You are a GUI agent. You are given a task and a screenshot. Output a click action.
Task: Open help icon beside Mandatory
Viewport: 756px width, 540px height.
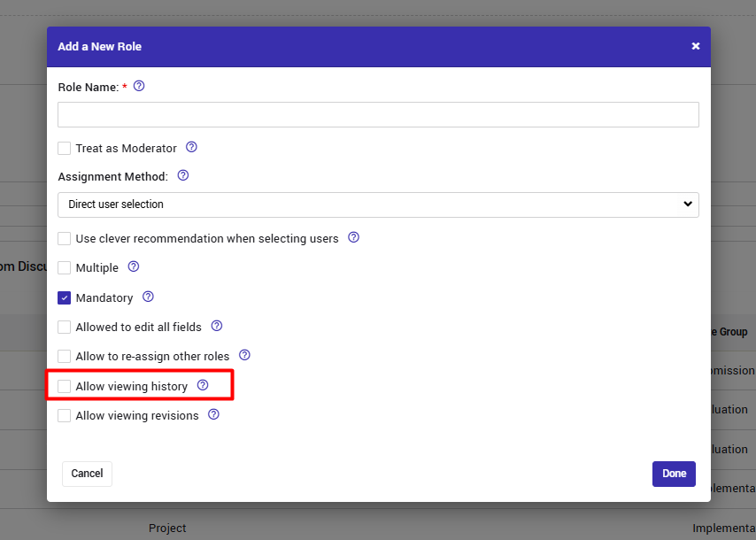click(148, 297)
